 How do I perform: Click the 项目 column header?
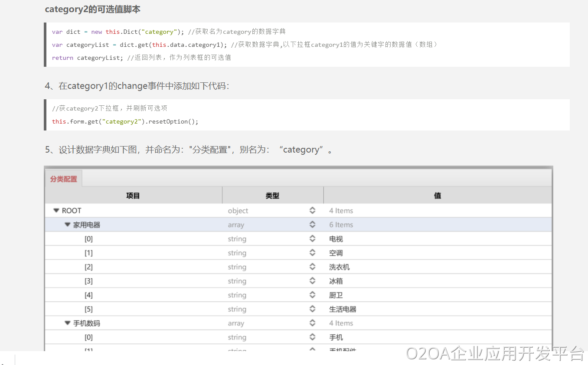[133, 196]
